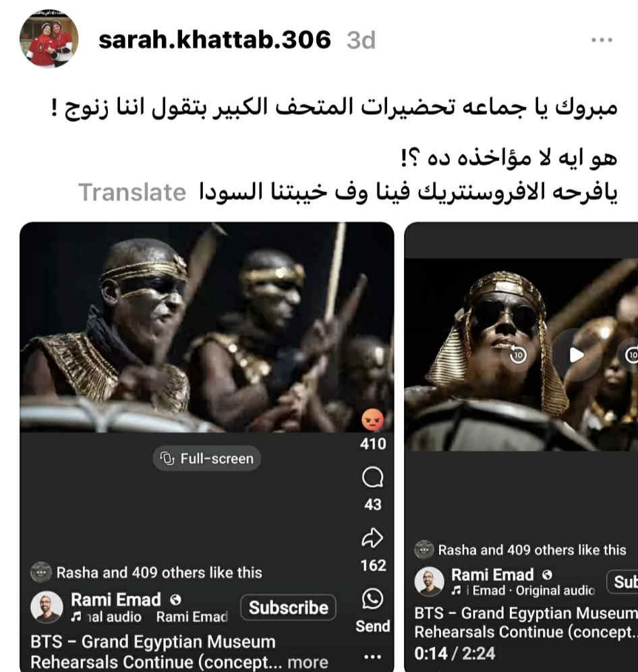The height and width of the screenshot is (672, 638).
Task: Subscribe to Rami Emad
Action: tap(288, 607)
